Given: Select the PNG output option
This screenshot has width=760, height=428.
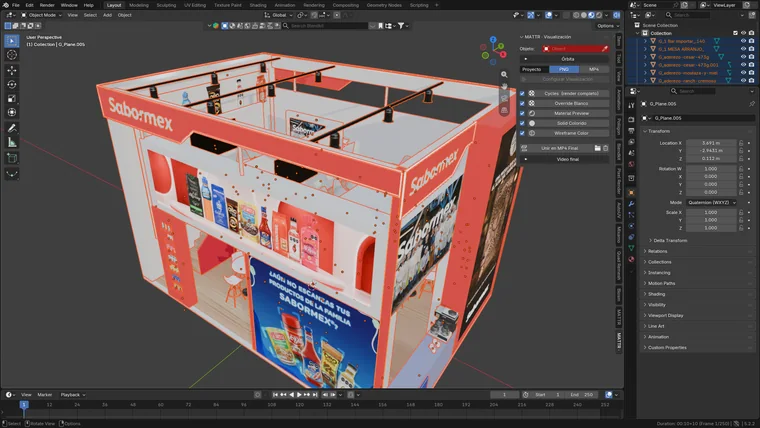Looking at the screenshot, I should click(564, 69).
